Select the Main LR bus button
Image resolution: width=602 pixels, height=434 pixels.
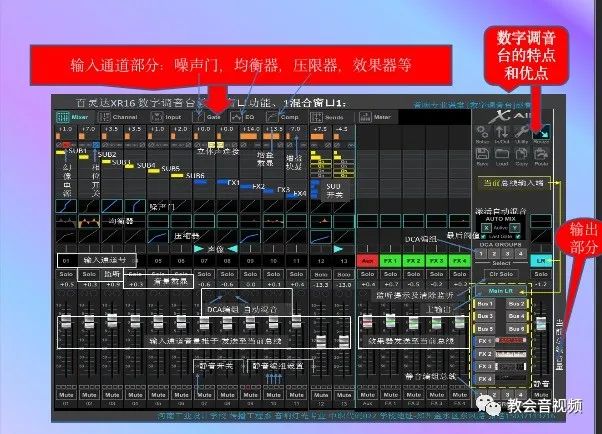[501, 291]
